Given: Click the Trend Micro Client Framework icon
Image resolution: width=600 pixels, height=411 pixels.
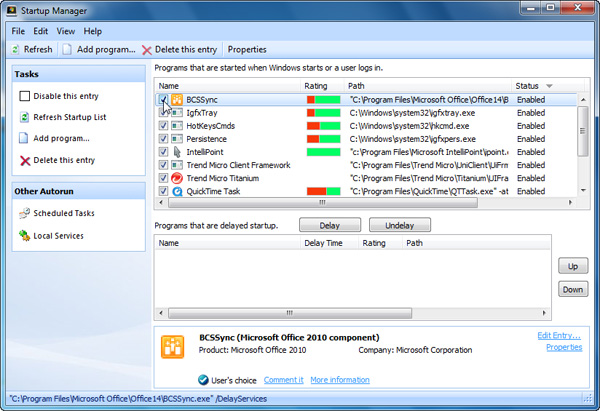Looking at the screenshot, I should 177,165.
